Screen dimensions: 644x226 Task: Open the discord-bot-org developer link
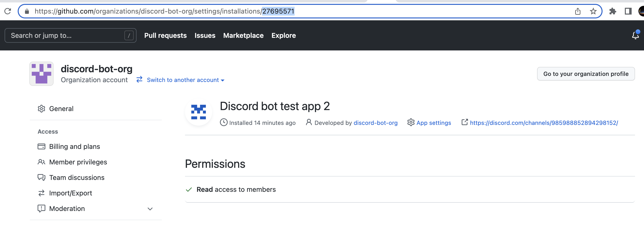[375, 123]
